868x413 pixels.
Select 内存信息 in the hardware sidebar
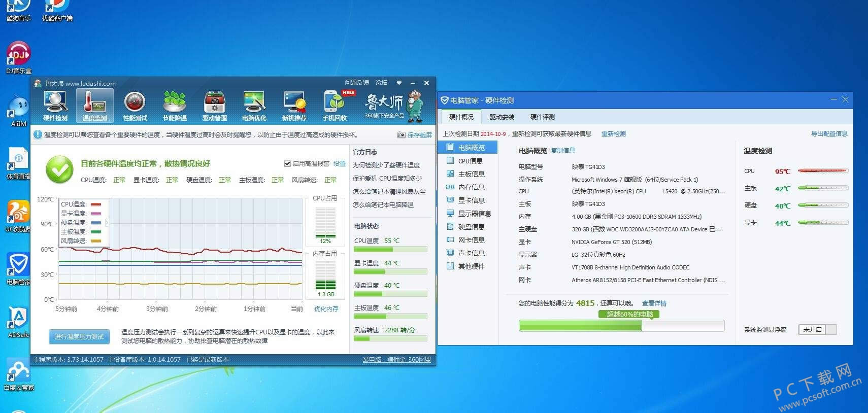tap(468, 187)
